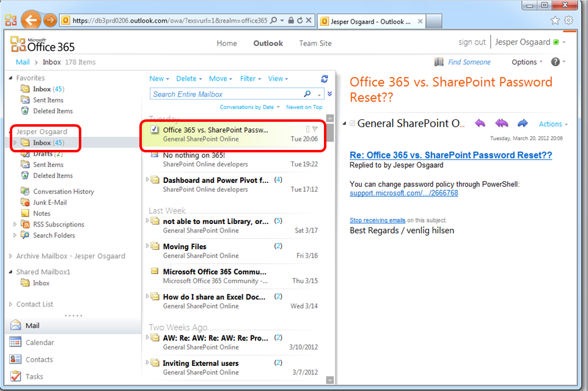Screen dimensions: 588x391
Task: Toggle Newest on Top sort order
Action: pyautogui.click(x=304, y=107)
